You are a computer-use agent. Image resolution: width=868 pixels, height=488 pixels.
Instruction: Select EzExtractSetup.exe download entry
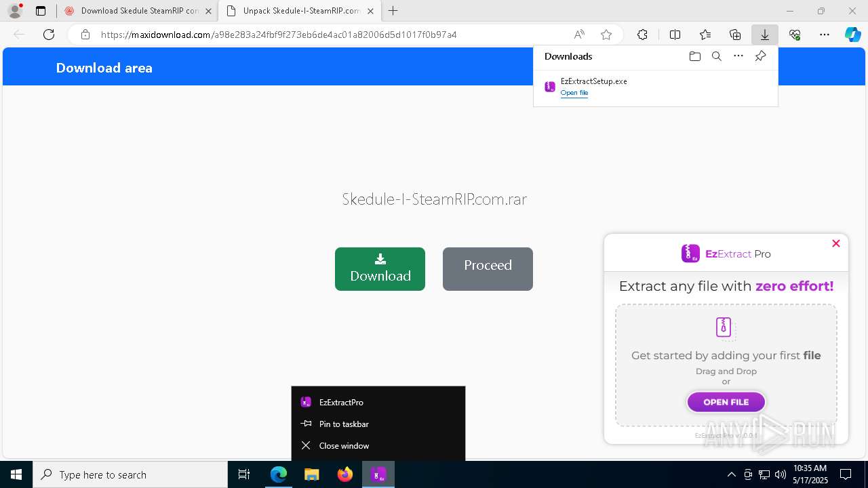coord(656,87)
